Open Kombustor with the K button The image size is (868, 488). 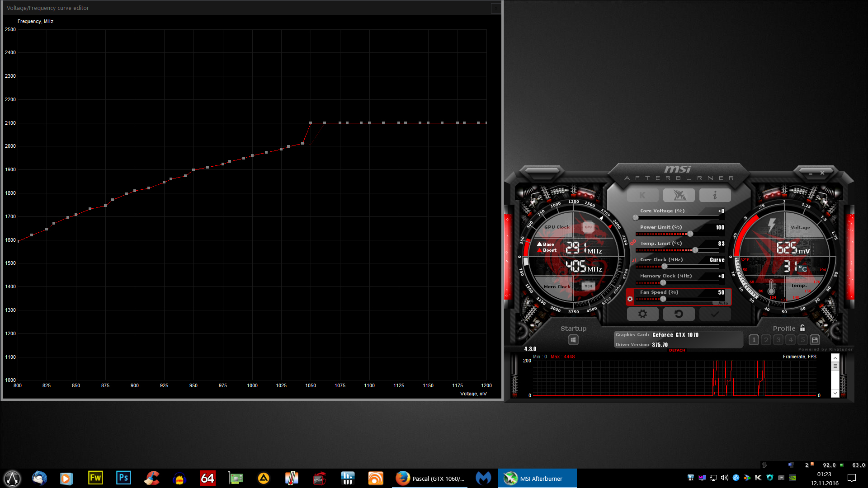(x=642, y=195)
